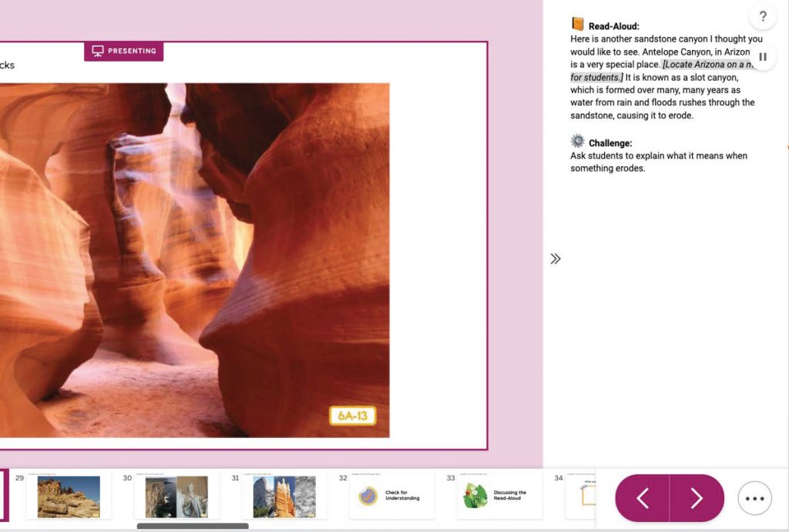Select slide 31 with rock formation images
The height and width of the screenshot is (532, 789).
coord(284,497)
